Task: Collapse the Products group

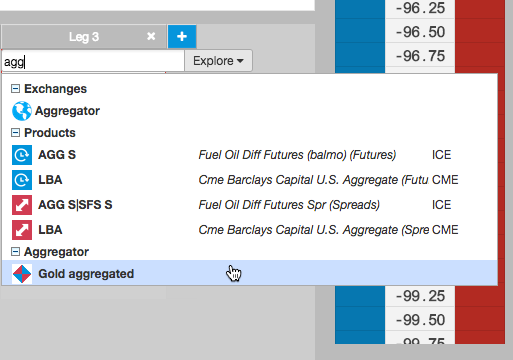Action: click(x=15, y=133)
